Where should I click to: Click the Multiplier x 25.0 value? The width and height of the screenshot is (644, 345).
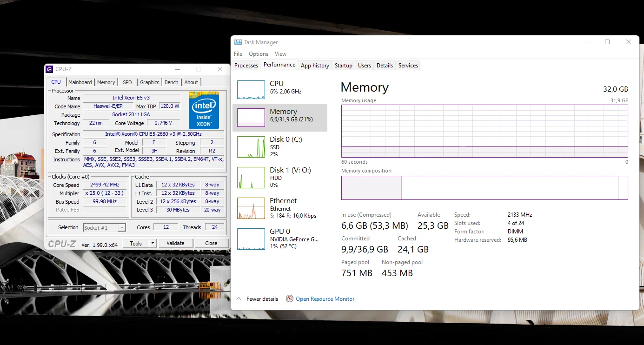tap(105, 193)
